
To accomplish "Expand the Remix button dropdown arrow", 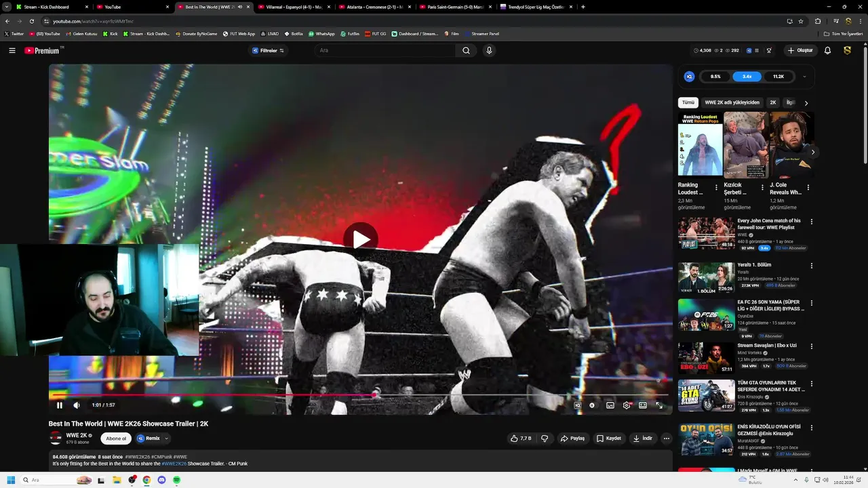I will tap(166, 439).
